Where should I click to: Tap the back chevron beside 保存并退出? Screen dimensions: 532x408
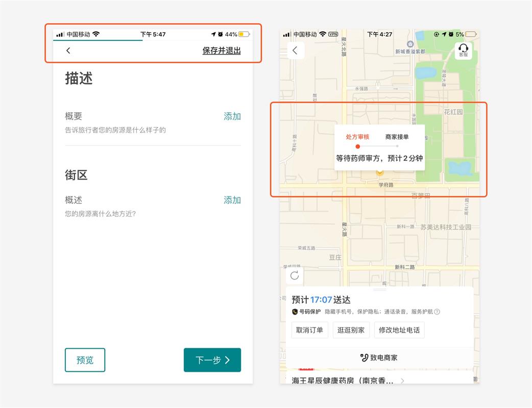pyautogui.click(x=68, y=50)
